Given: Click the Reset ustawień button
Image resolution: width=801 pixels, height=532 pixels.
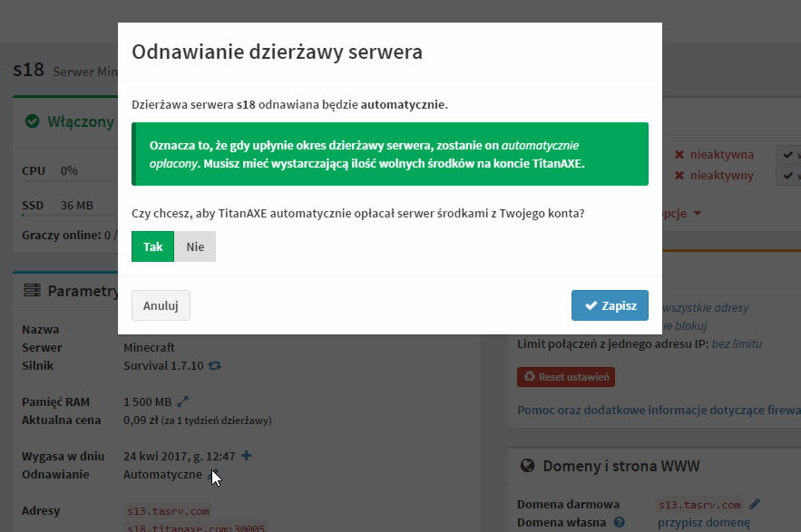Looking at the screenshot, I should [x=566, y=377].
